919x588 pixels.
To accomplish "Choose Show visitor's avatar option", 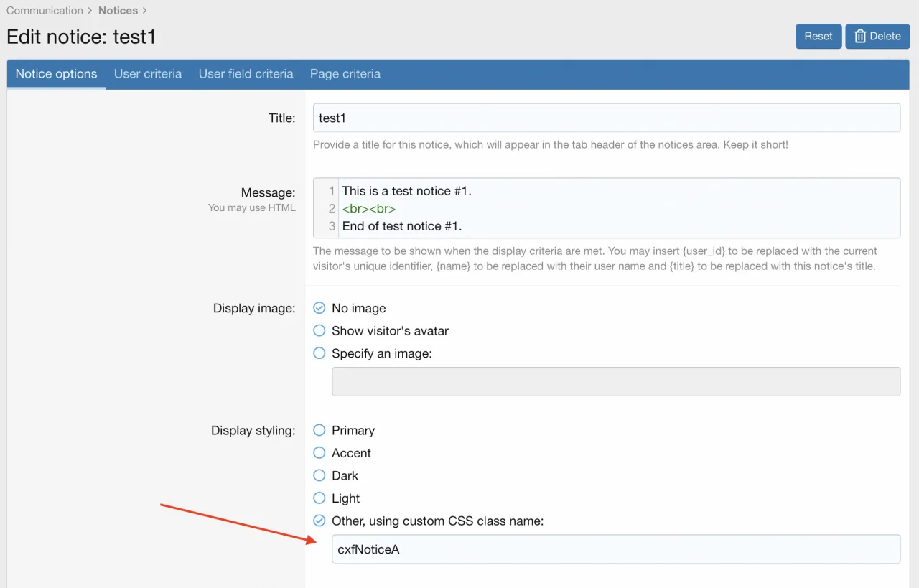I will 319,331.
